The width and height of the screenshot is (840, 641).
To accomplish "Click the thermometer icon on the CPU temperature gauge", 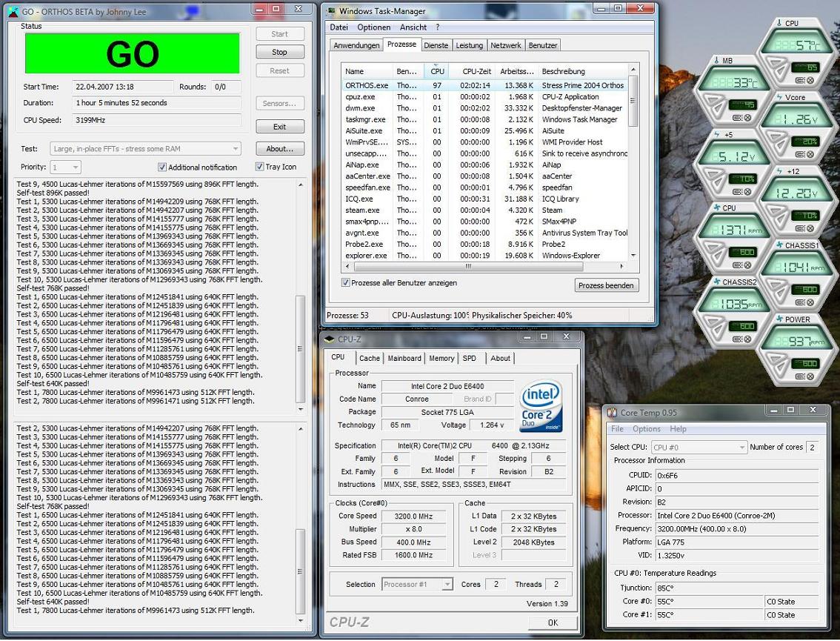I will [779, 23].
